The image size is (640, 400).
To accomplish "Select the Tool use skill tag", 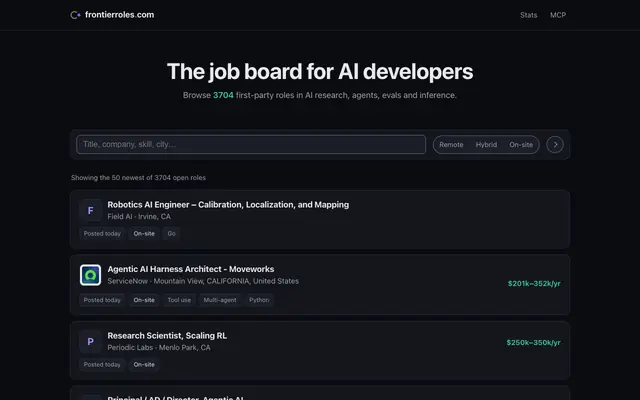I will 179,300.
